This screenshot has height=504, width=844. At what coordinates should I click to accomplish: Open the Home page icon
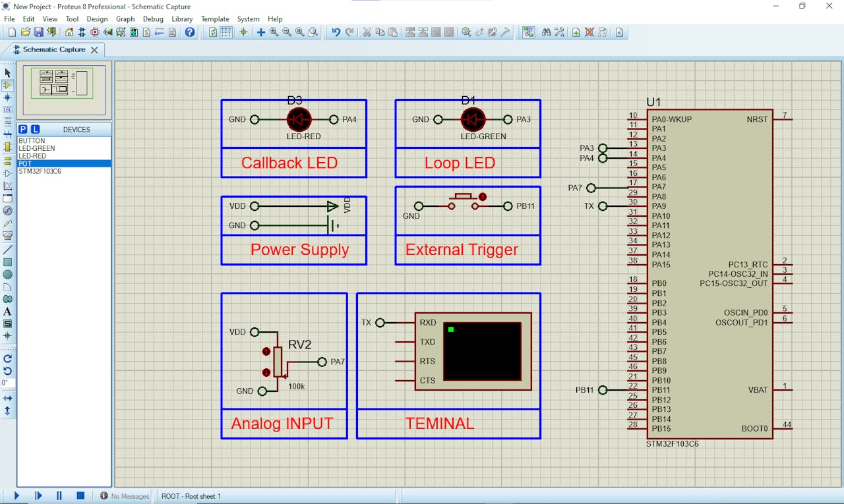(69, 32)
